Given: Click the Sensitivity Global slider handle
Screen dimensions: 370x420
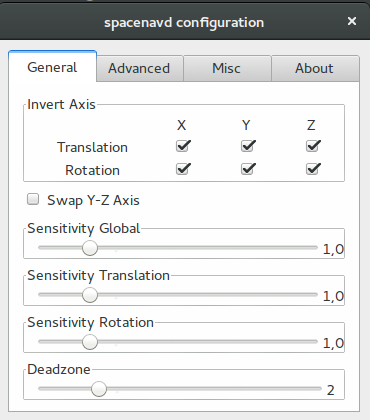Looking at the screenshot, I should (90, 248).
